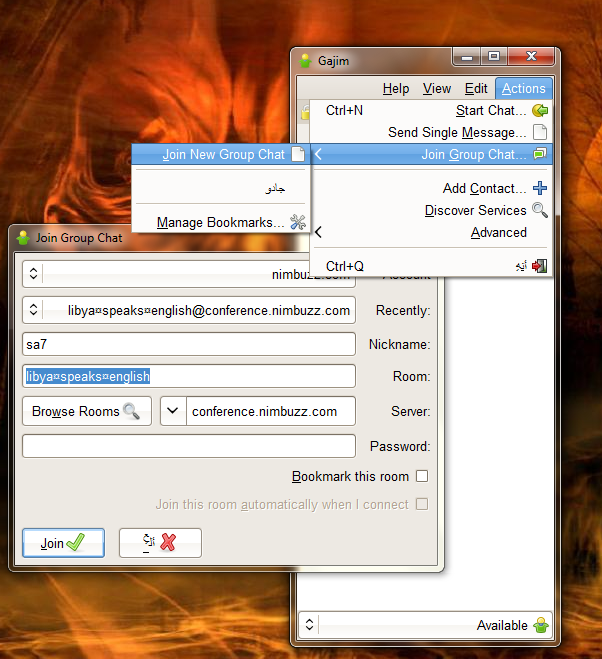Enable Bookmark this room checkbox
The height and width of the screenshot is (659, 602).
pos(422,477)
